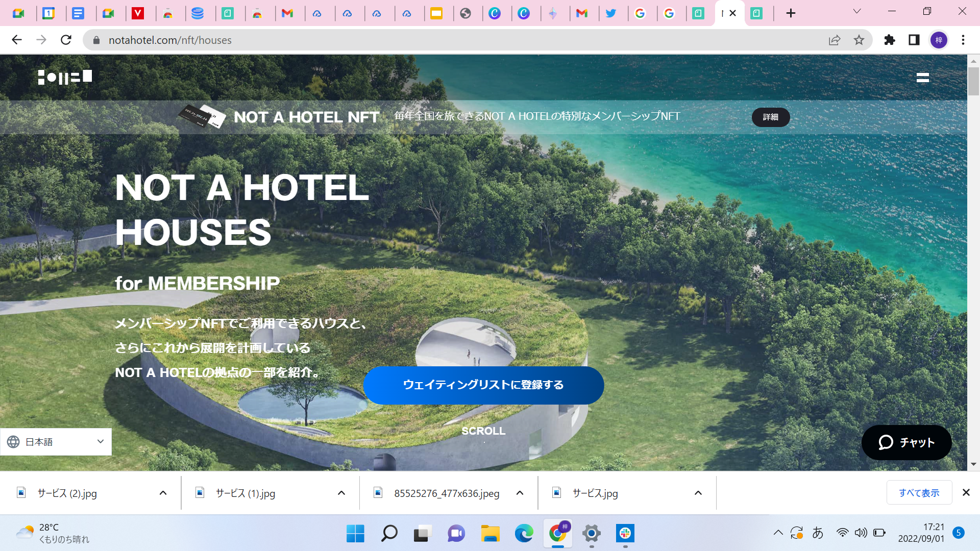980x551 pixels.
Task: Toggle the browser side panel
Action: 914,40
